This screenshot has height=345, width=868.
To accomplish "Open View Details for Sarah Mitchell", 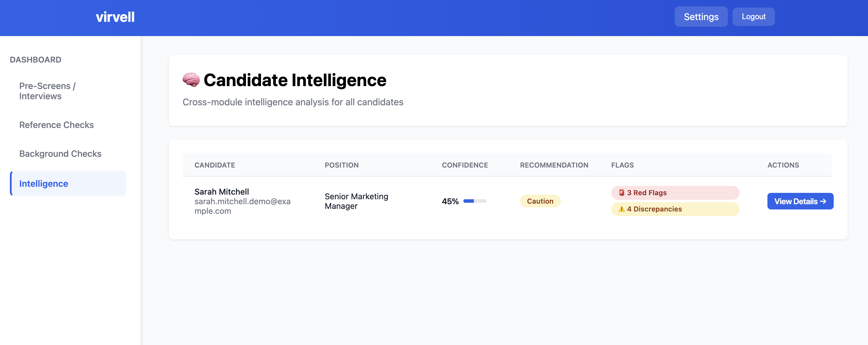I will pos(800,201).
